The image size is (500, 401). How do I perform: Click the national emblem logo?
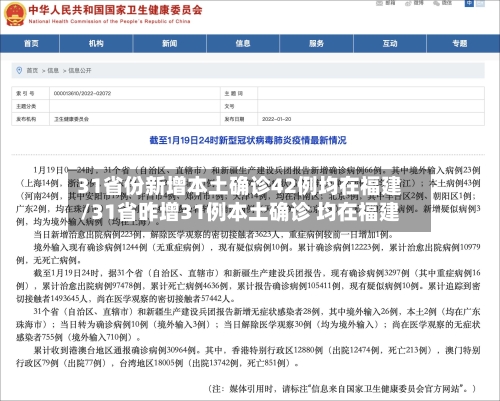pyautogui.click(x=14, y=14)
